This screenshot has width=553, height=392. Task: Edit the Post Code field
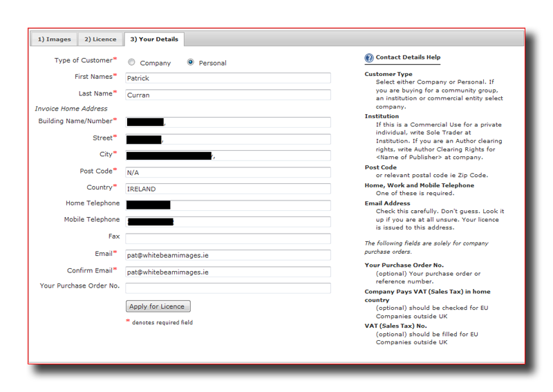pyautogui.click(x=227, y=172)
